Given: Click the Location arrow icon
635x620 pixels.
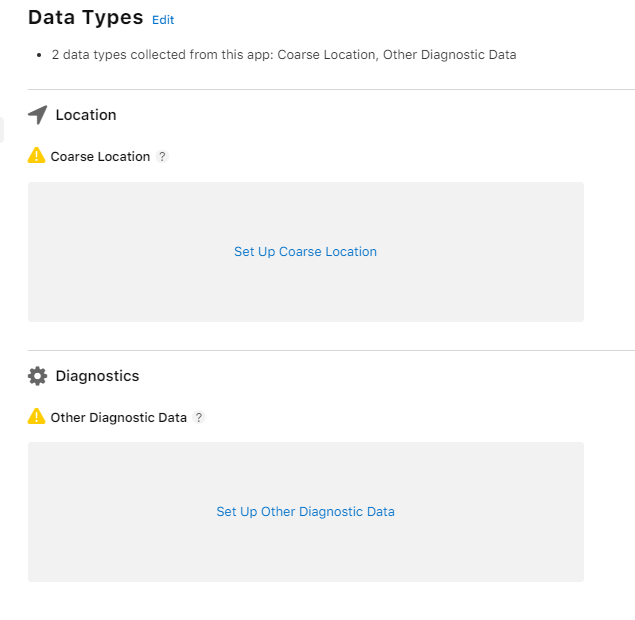Looking at the screenshot, I should [37, 115].
